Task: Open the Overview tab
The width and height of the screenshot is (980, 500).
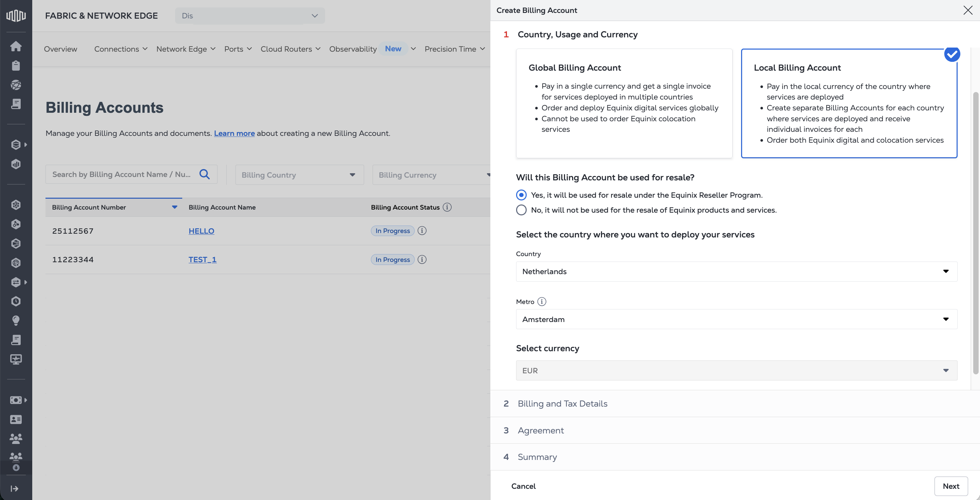Action: click(60, 49)
